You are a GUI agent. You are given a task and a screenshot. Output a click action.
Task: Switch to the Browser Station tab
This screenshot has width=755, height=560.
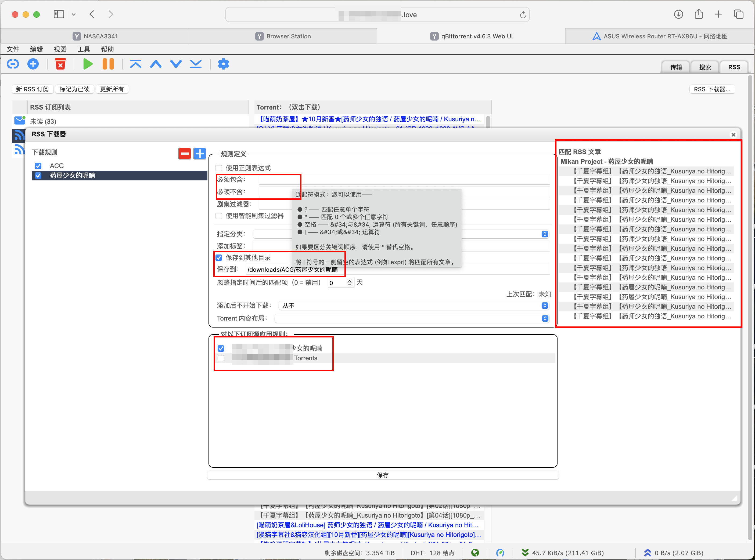[x=283, y=36]
